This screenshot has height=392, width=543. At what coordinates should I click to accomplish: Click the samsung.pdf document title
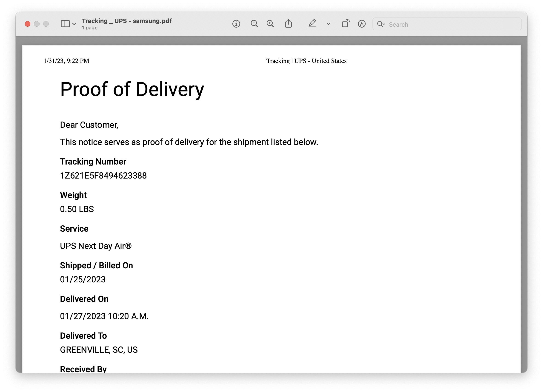(x=127, y=21)
